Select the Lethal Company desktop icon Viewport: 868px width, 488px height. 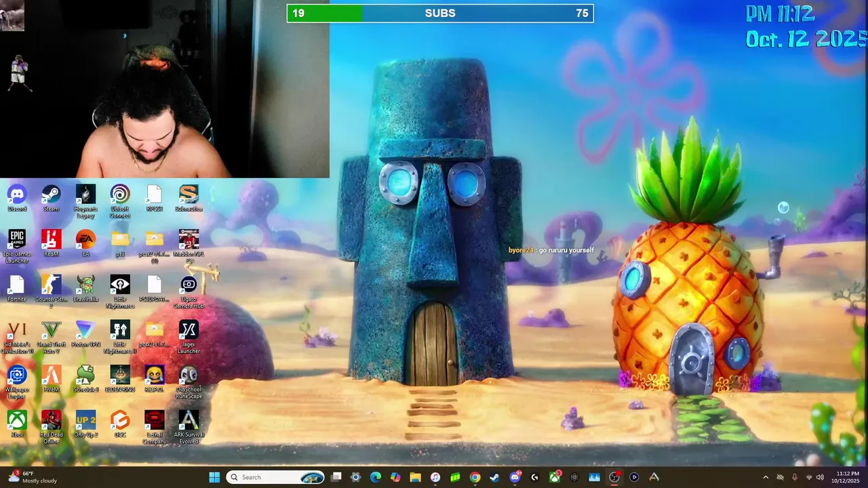[154, 427]
